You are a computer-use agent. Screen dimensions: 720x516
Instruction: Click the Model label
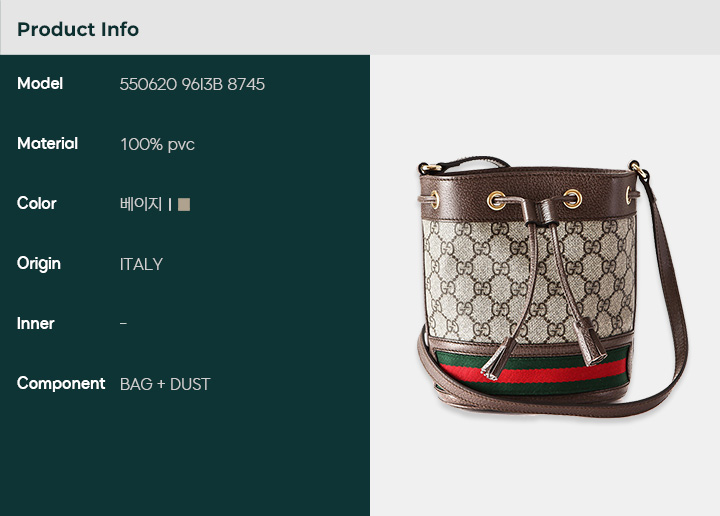(x=40, y=84)
